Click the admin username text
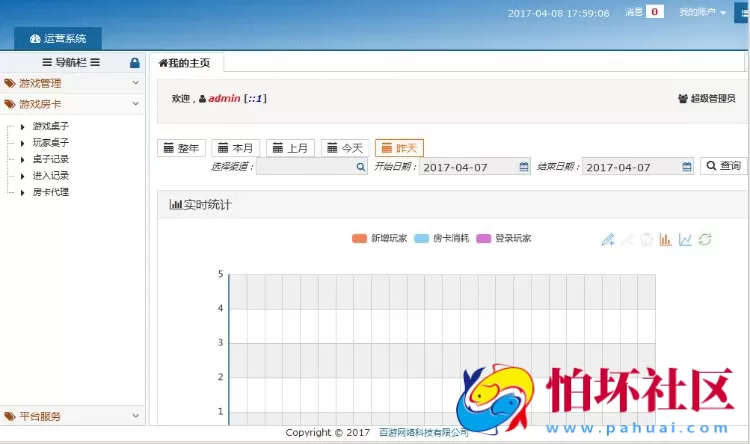The width and height of the screenshot is (750, 444). [x=224, y=99]
